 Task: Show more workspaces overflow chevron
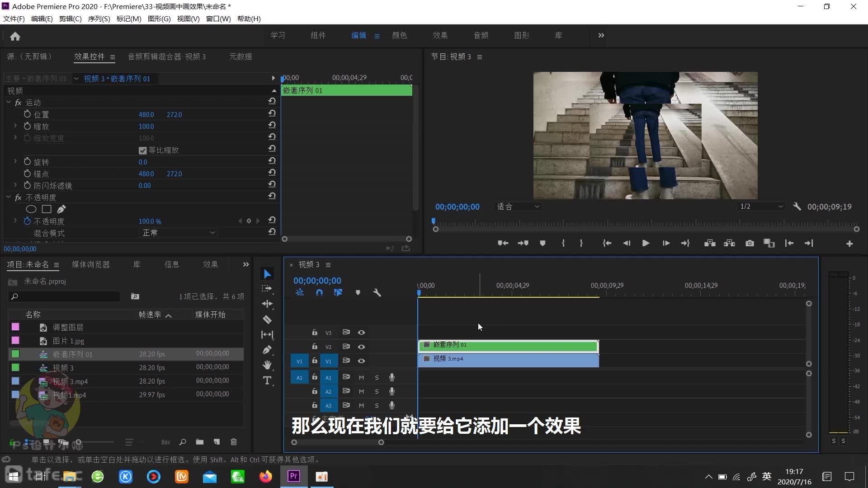pyautogui.click(x=601, y=35)
